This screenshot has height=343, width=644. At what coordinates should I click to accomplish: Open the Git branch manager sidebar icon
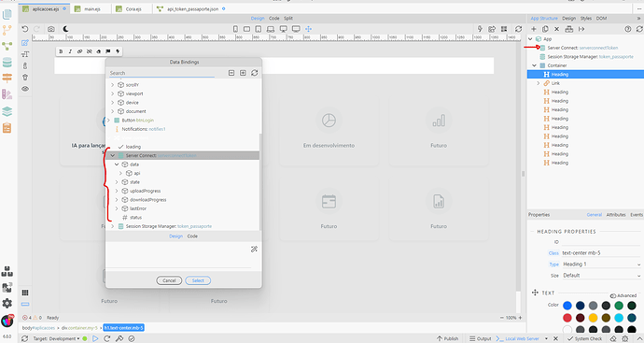(x=7, y=30)
